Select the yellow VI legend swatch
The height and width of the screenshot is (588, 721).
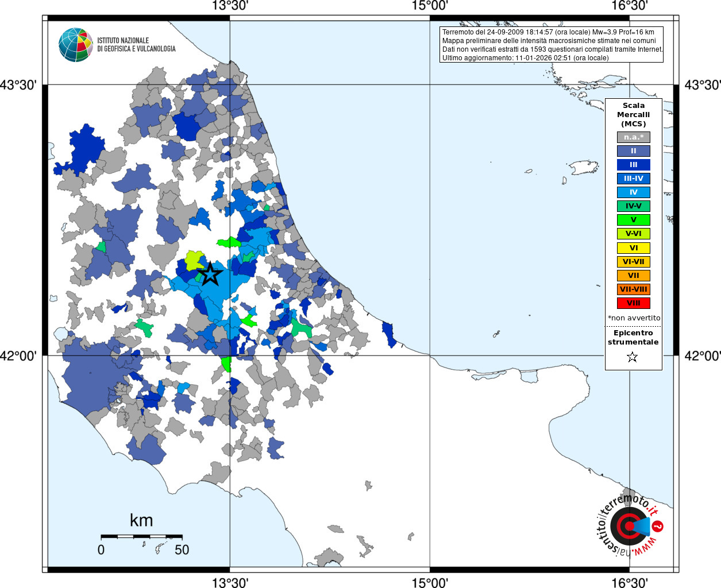(x=634, y=248)
